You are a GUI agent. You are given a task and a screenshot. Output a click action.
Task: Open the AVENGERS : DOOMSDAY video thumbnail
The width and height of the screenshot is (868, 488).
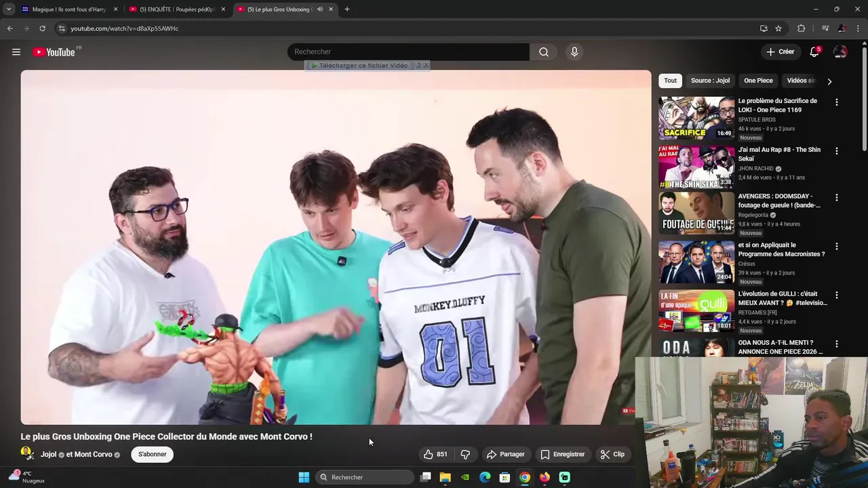696,213
